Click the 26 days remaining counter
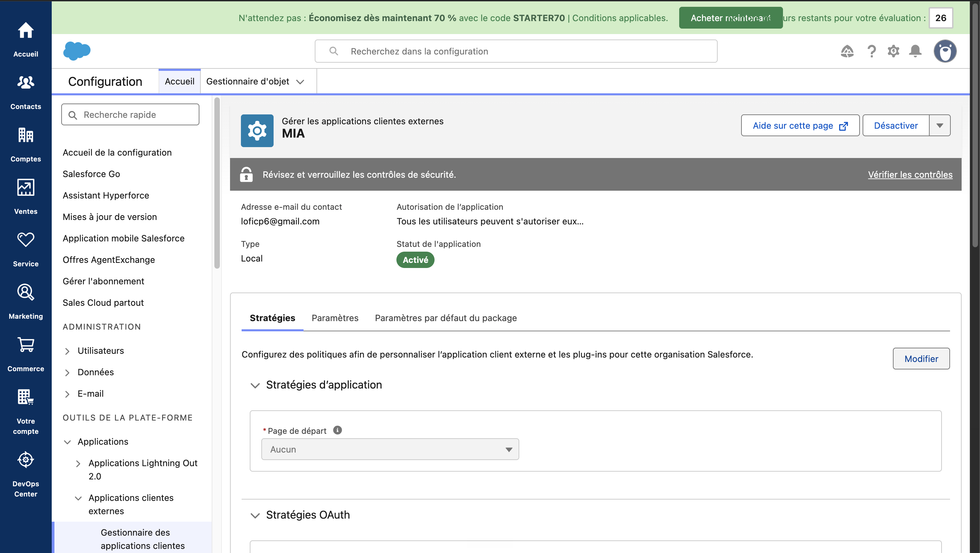Screen dimensions: 980x553 point(941,18)
